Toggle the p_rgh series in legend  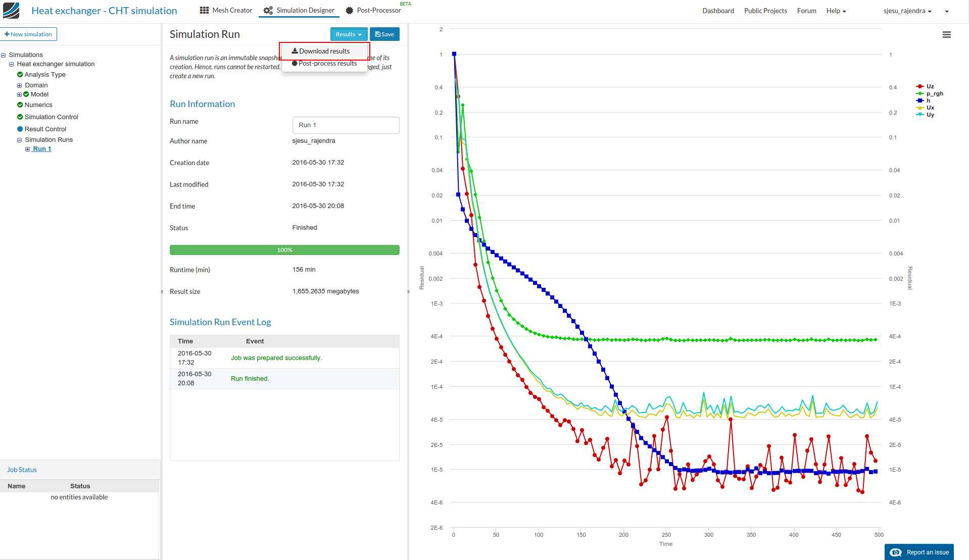tap(933, 93)
